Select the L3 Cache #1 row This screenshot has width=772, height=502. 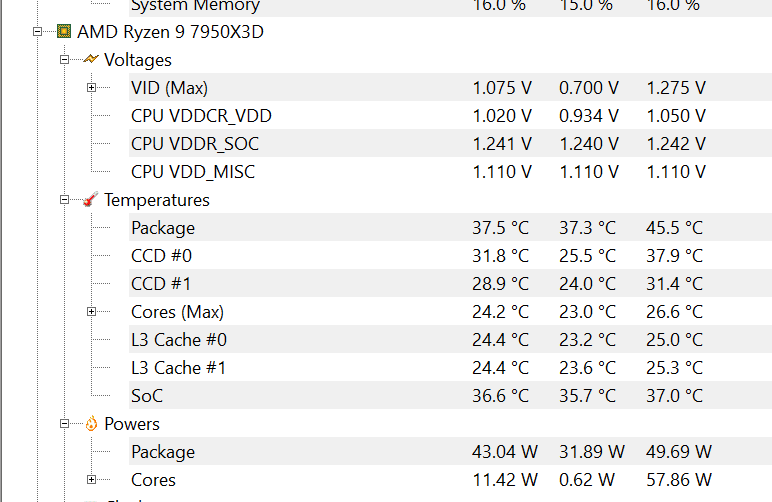(178, 368)
